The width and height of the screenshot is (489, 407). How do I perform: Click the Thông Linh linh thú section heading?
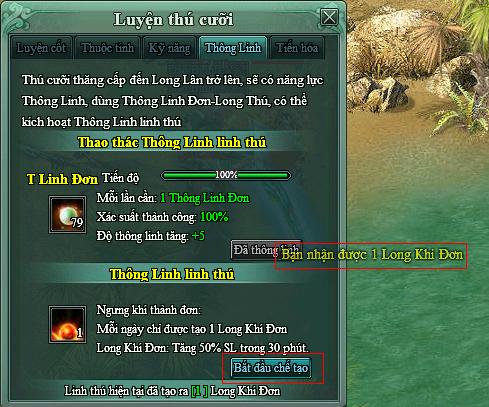(x=172, y=274)
